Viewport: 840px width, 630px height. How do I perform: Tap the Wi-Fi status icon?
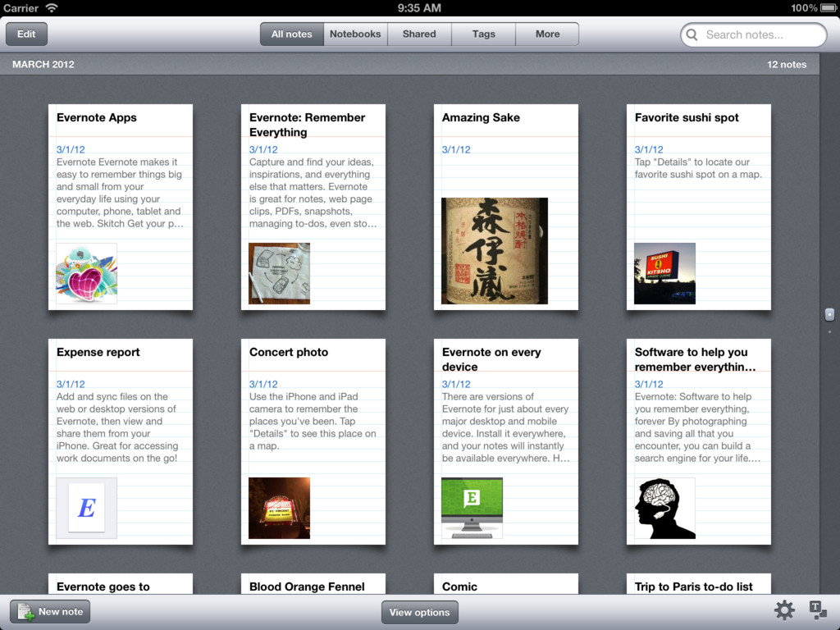pos(52,7)
